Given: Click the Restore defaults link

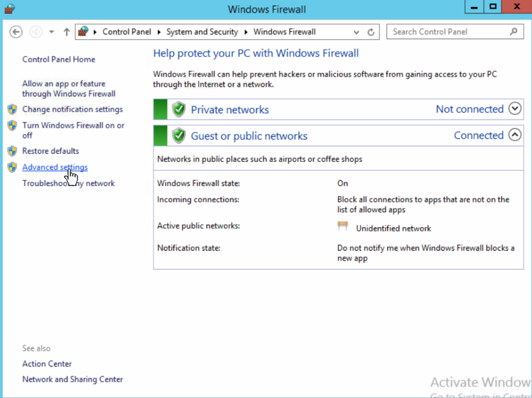Looking at the screenshot, I should coord(51,151).
